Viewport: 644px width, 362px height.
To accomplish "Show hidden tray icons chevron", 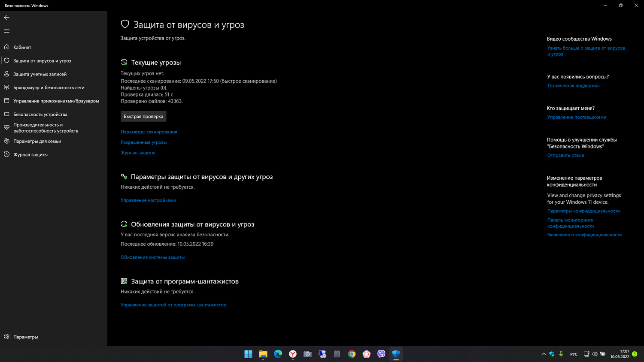I will coord(544,354).
